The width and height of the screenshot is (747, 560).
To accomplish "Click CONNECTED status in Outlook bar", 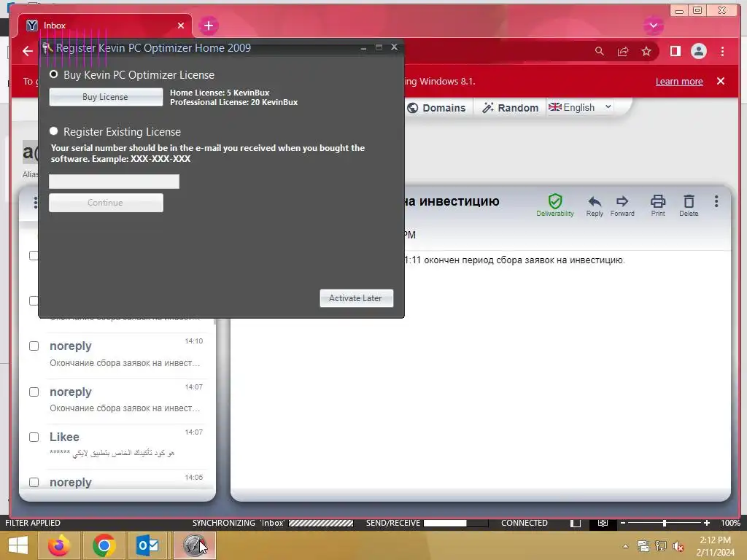I will coord(524,523).
